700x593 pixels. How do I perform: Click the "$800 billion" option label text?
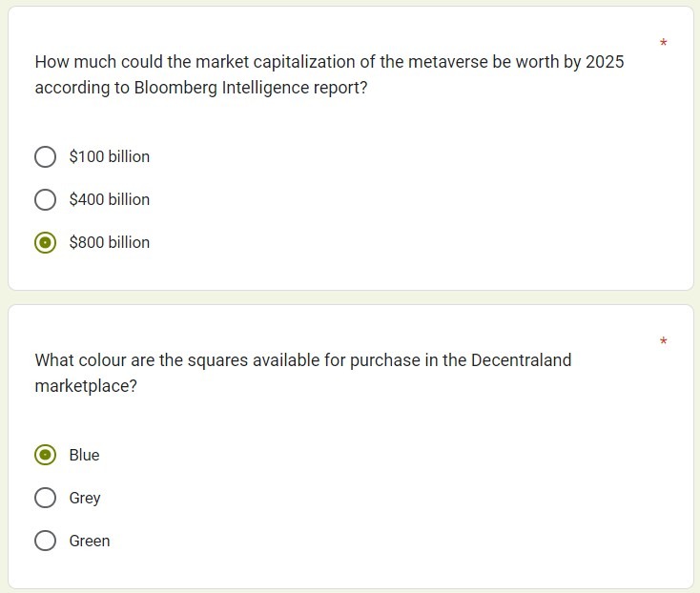click(110, 242)
